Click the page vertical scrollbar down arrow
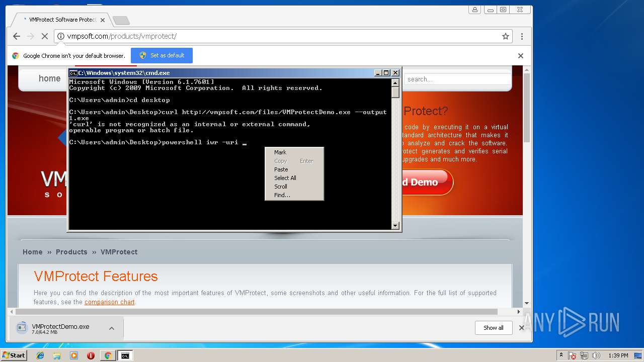 pyautogui.click(x=527, y=303)
